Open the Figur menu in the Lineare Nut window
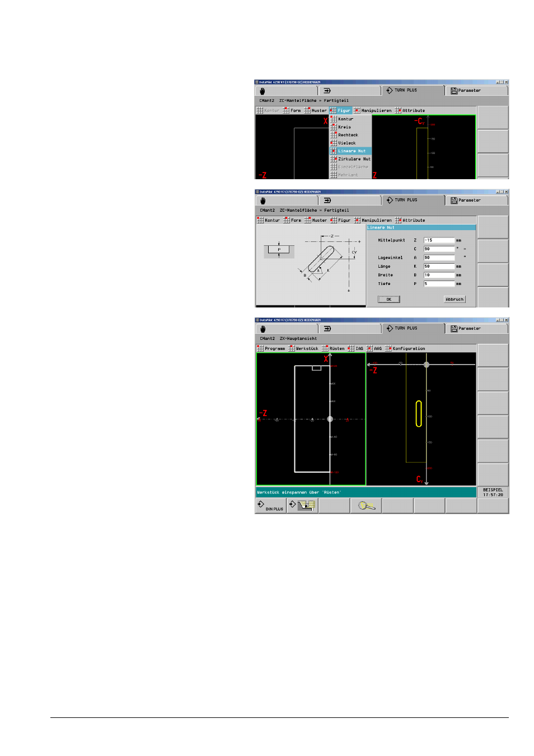 [x=340, y=220]
